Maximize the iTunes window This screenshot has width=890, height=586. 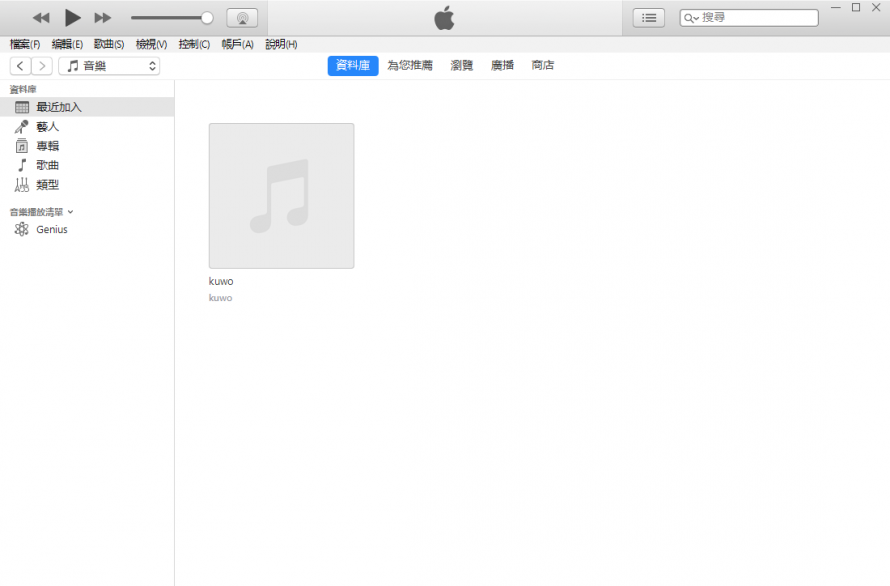click(x=856, y=7)
